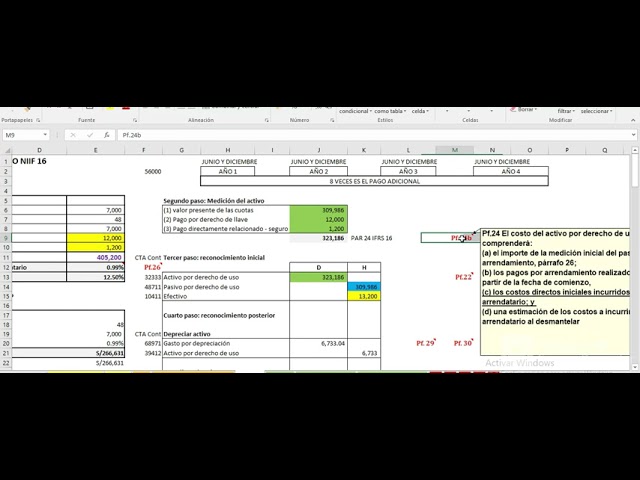
Task: Select the yellow cell containing 12,000
Action: point(96,238)
